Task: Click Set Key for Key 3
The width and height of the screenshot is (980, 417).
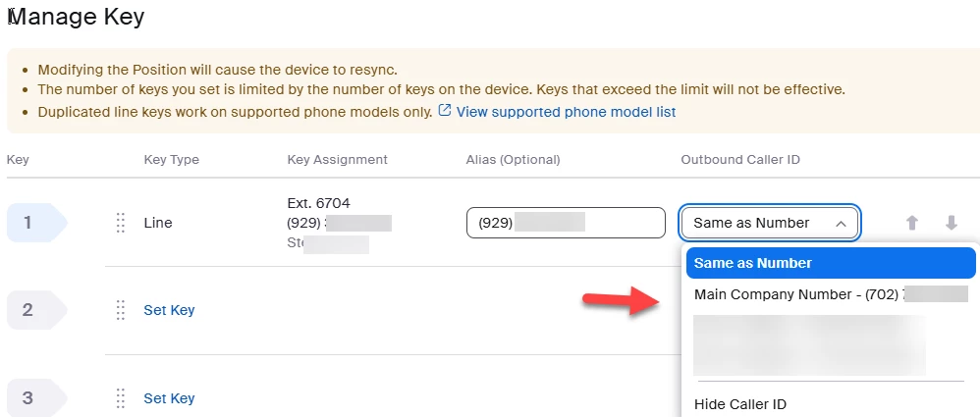Action: pyautogui.click(x=169, y=398)
